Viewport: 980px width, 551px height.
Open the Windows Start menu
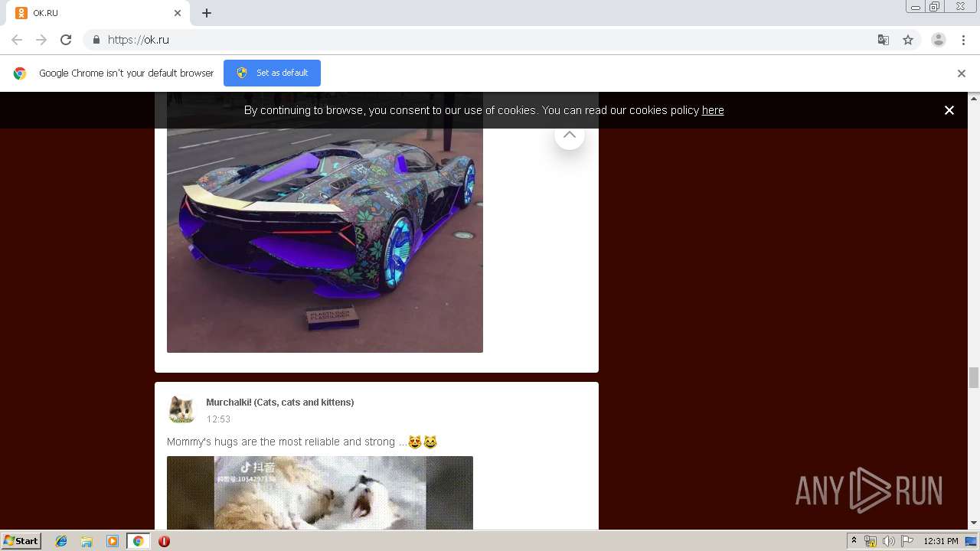(x=21, y=541)
